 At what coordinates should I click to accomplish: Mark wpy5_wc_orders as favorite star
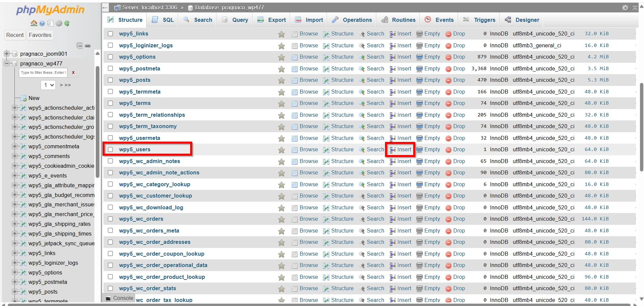(282, 219)
